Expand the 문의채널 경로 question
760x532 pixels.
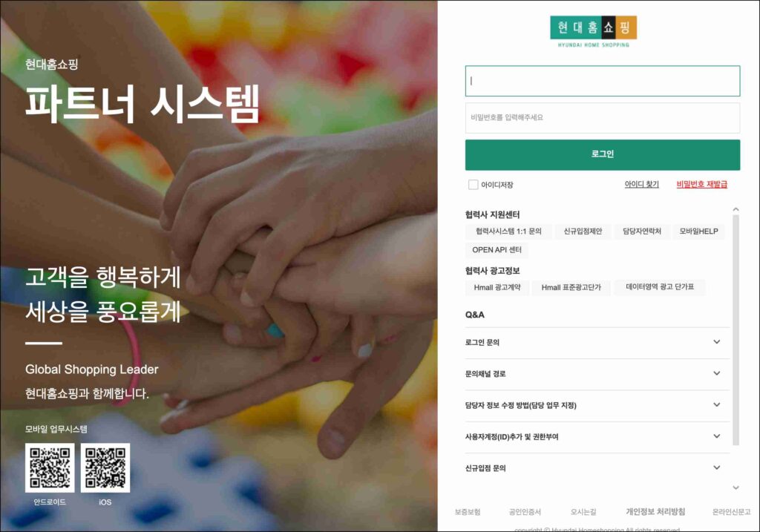coord(597,374)
